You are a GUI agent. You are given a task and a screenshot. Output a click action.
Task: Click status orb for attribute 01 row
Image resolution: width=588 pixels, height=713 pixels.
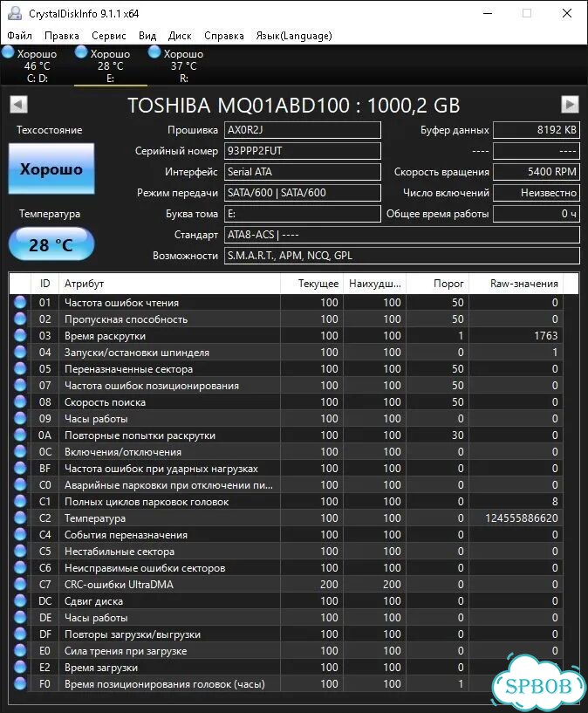20,302
